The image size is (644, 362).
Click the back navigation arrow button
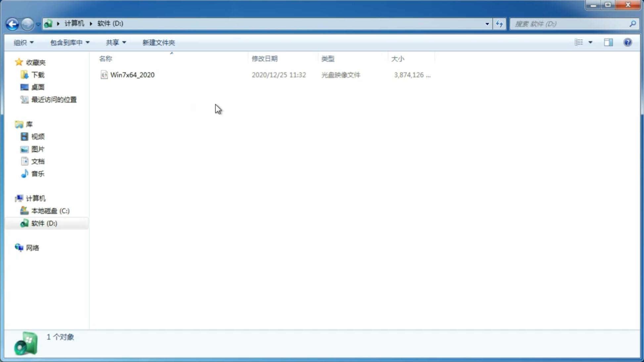(x=12, y=24)
